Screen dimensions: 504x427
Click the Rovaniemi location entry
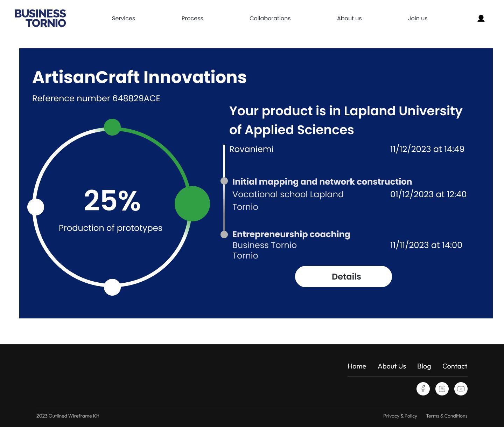pos(251,149)
